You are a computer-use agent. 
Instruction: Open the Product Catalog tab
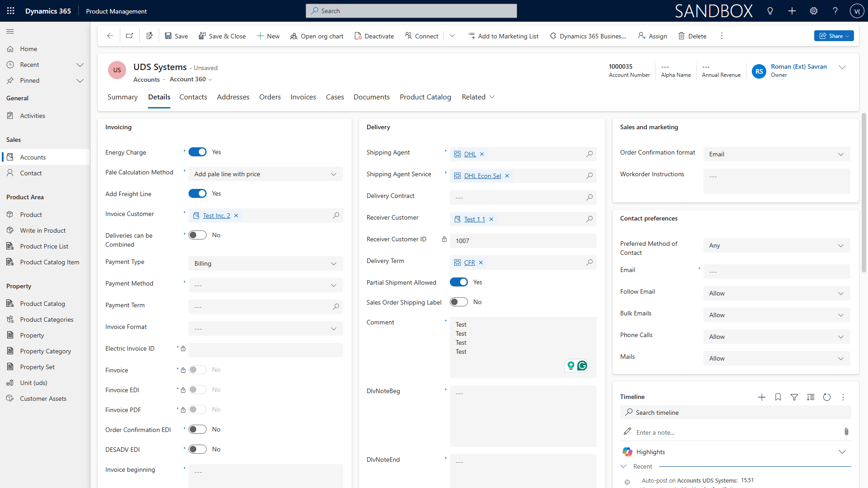click(x=425, y=97)
